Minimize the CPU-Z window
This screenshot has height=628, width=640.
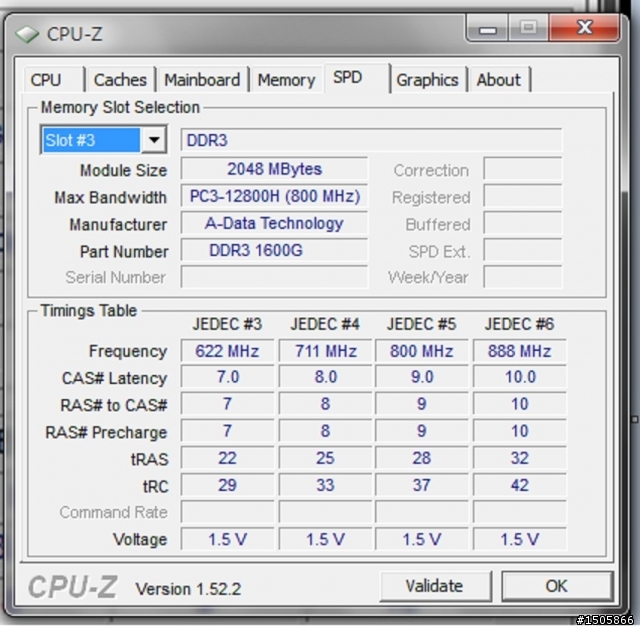(488, 29)
